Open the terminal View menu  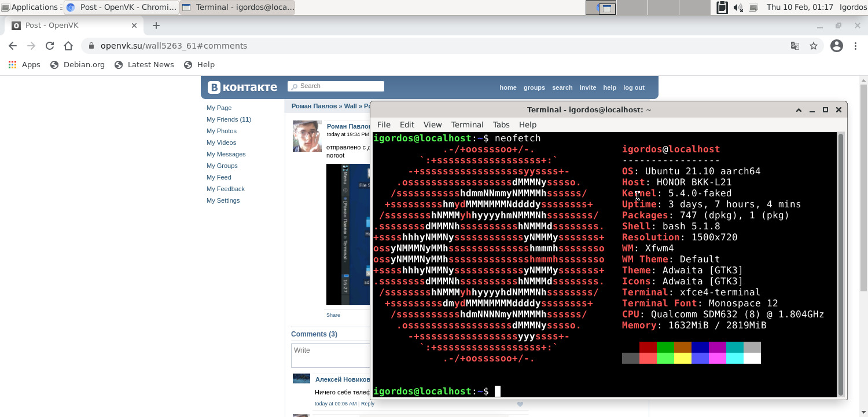tap(432, 125)
